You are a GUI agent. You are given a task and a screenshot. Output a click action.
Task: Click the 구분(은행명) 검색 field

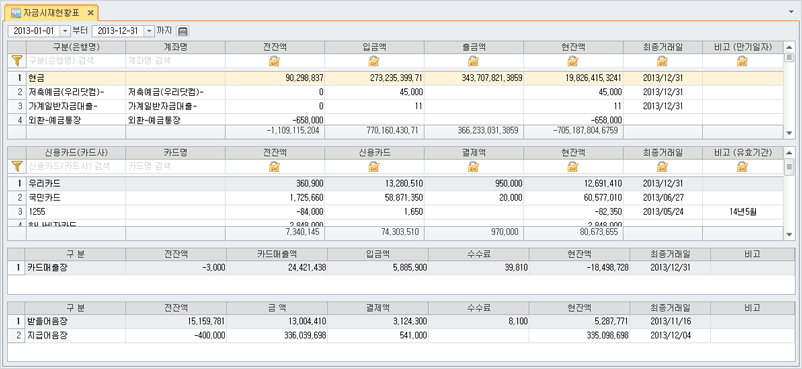click(x=76, y=61)
